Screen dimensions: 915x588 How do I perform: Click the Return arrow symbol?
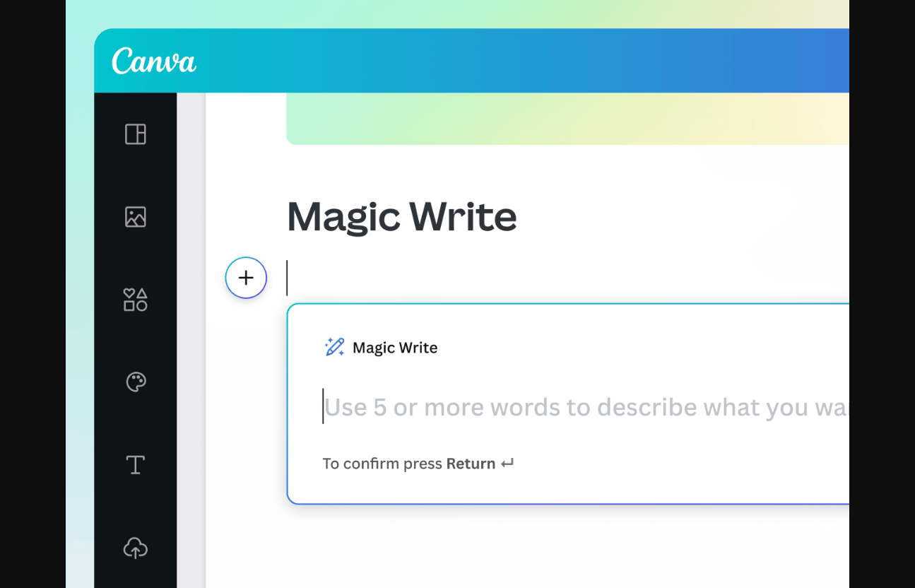[507, 464]
